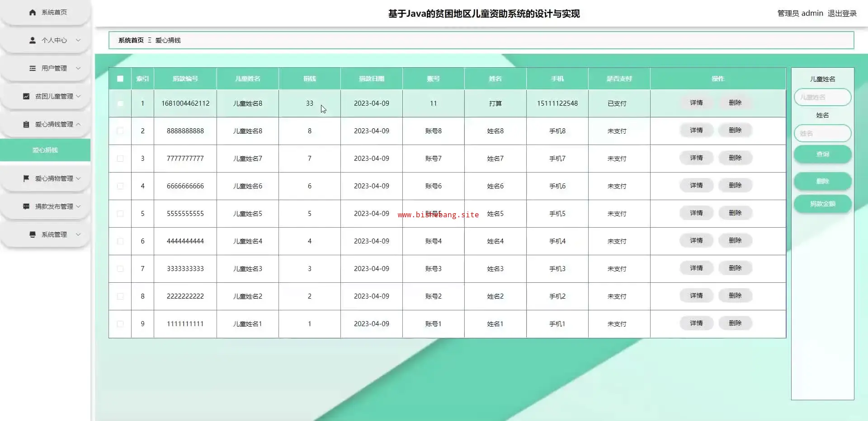Expand the 系统管理 chevron

pyautogui.click(x=78, y=234)
